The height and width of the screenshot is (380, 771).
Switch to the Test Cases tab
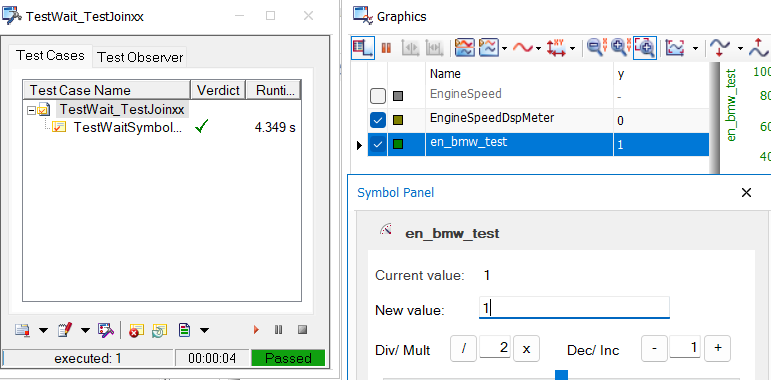point(50,56)
